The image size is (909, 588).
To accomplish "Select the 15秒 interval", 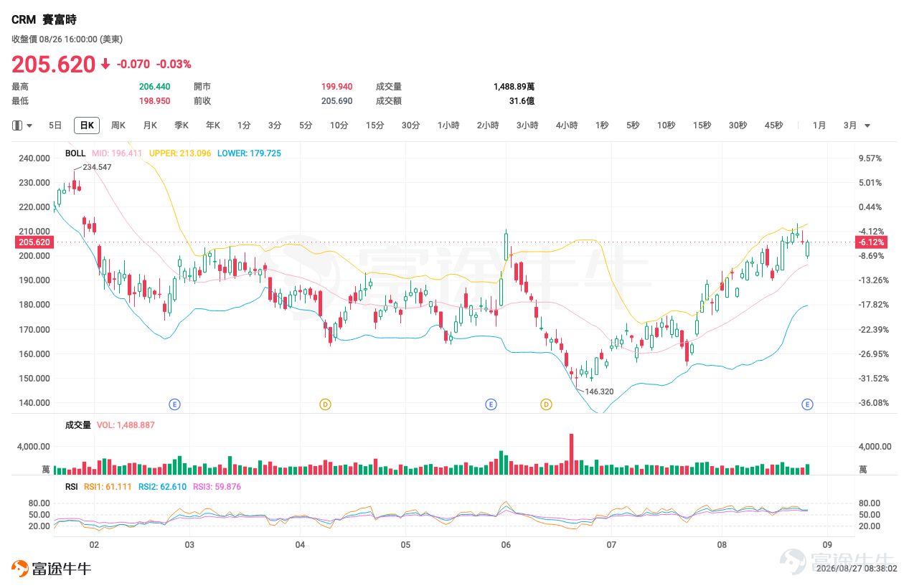I will click(x=702, y=125).
